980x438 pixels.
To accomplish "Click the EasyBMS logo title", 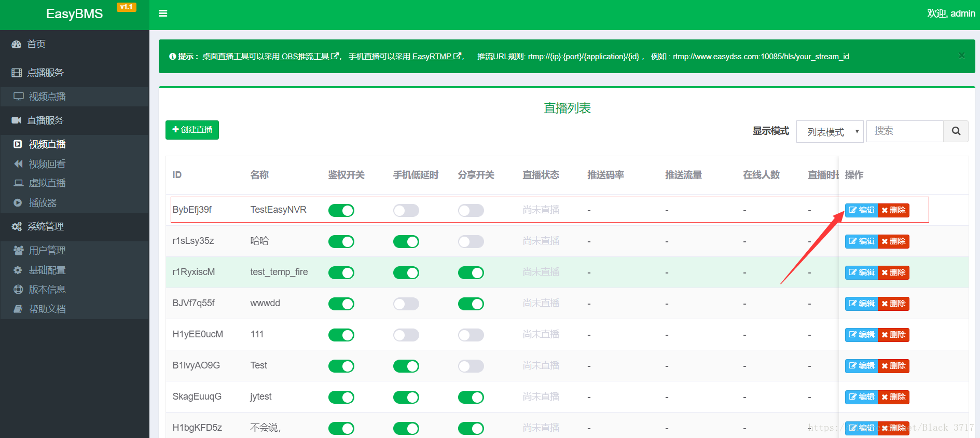I will point(74,14).
